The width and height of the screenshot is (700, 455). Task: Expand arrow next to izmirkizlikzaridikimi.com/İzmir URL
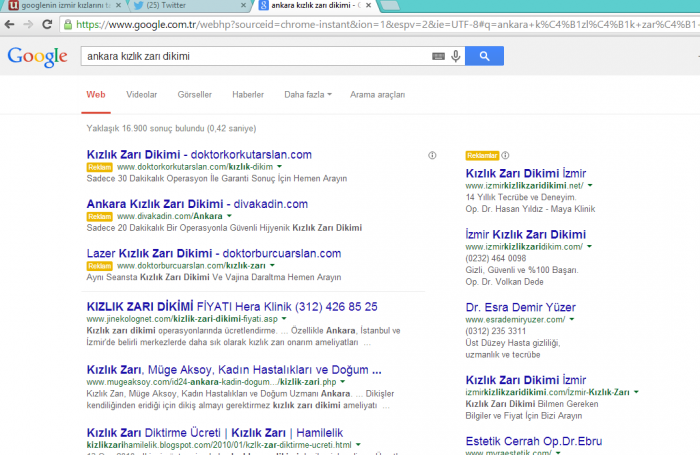636,392
